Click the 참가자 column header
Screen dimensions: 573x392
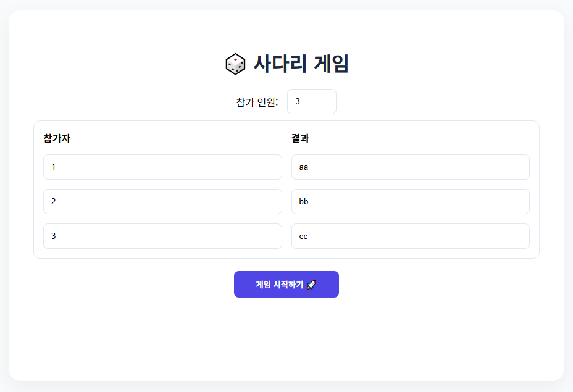(x=55, y=139)
